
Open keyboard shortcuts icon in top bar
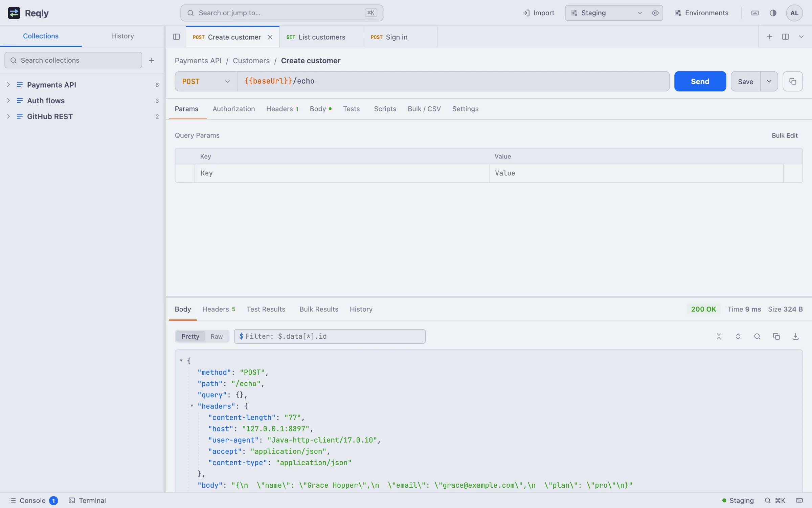[x=755, y=13]
